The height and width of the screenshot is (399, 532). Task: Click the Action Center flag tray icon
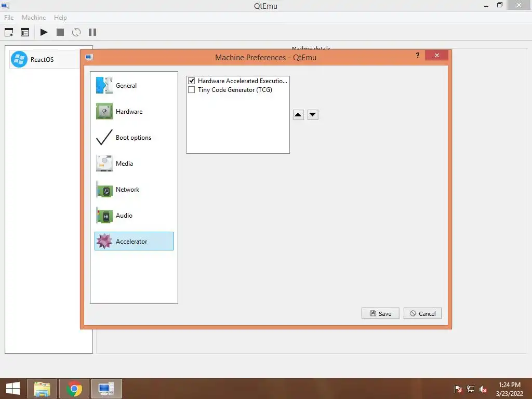[x=458, y=389]
